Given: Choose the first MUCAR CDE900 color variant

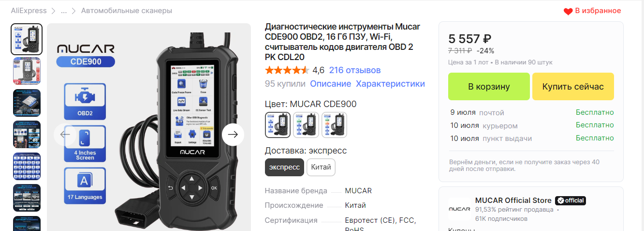Looking at the screenshot, I should (x=278, y=125).
